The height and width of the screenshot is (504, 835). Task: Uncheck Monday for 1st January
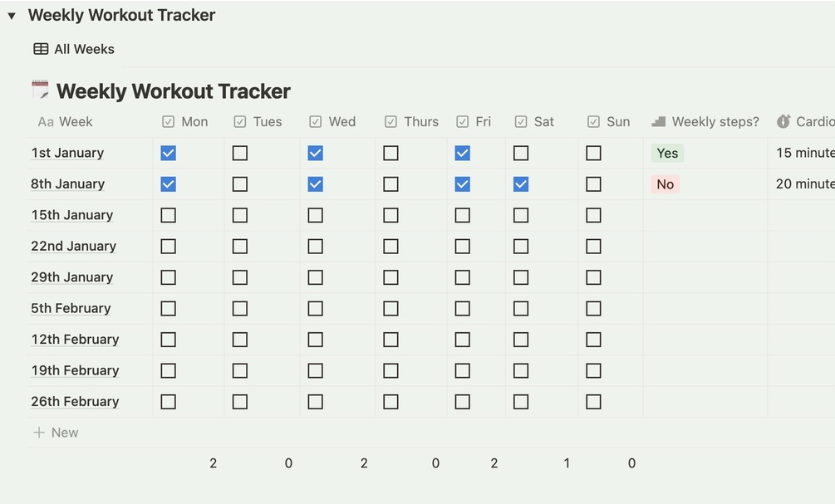point(169,154)
